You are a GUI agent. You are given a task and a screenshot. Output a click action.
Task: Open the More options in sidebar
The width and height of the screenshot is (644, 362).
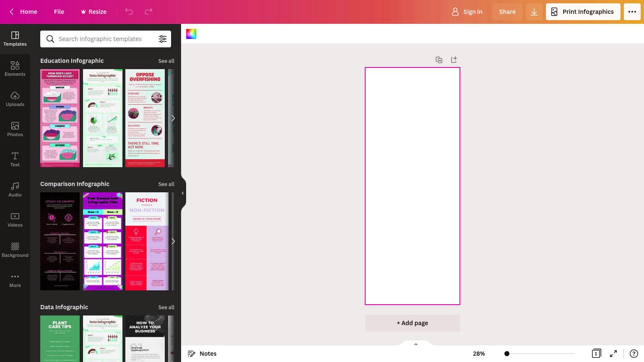coord(15,280)
